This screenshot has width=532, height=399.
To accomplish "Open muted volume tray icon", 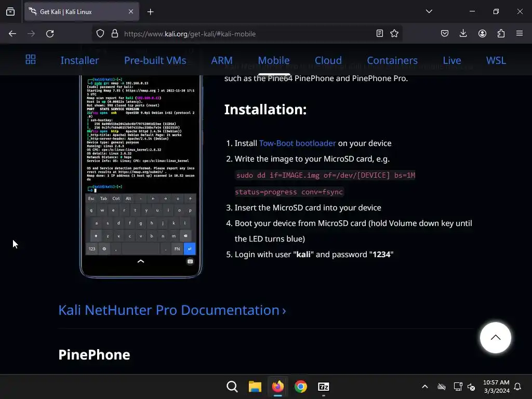I will (x=471, y=387).
